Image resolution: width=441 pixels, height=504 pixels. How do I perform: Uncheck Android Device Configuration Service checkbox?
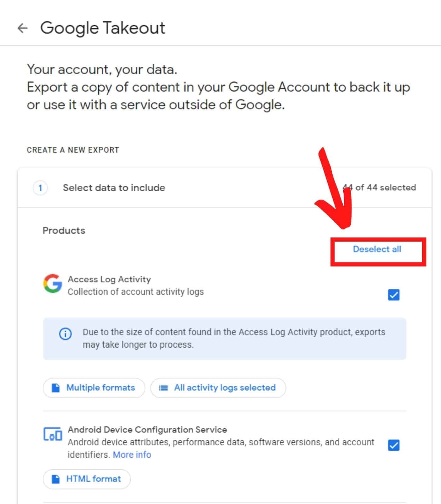pos(393,445)
